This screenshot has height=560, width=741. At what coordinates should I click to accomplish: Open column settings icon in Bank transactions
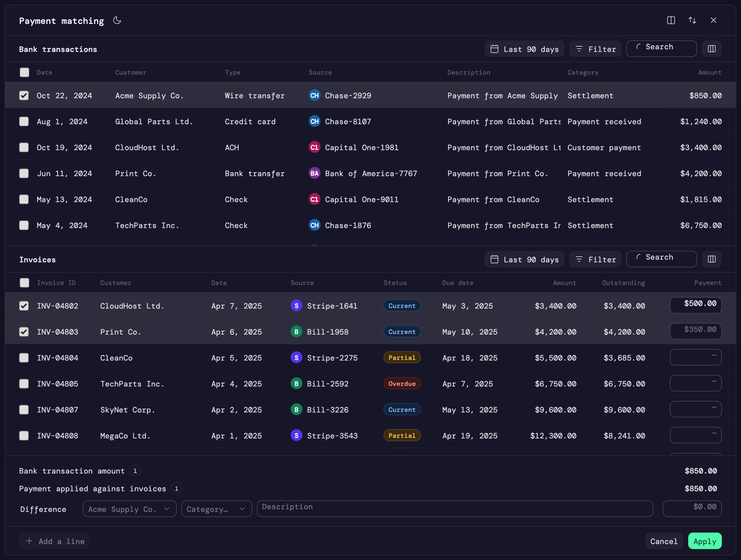pyautogui.click(x=712, y=49)
